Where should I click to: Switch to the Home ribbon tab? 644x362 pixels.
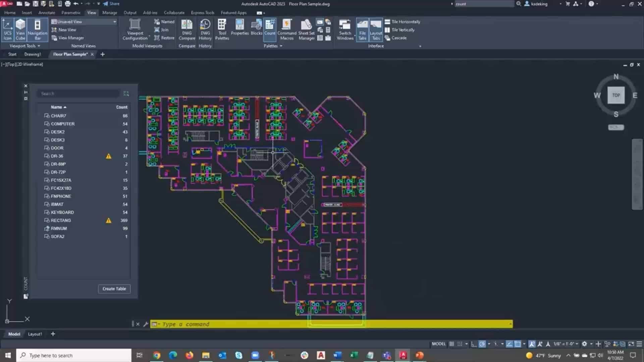[x=10, y=13]
